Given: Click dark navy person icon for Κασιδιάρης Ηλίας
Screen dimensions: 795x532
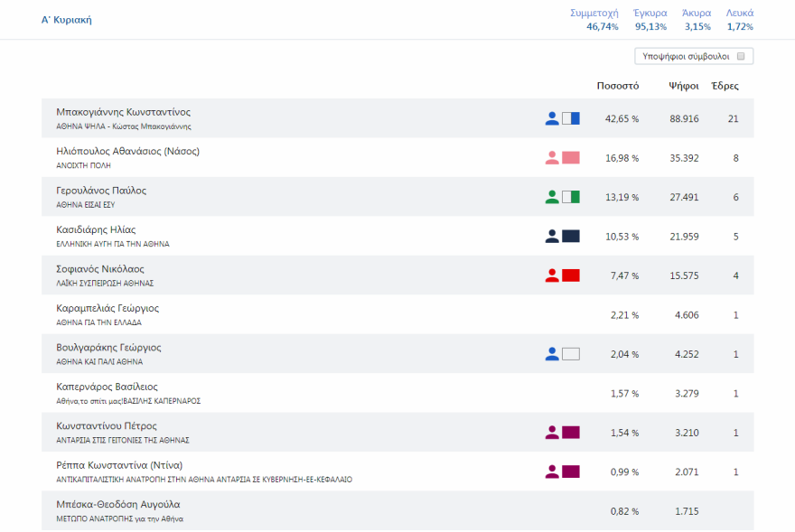Looking at the screenshot, I should [x=552, y=237].
